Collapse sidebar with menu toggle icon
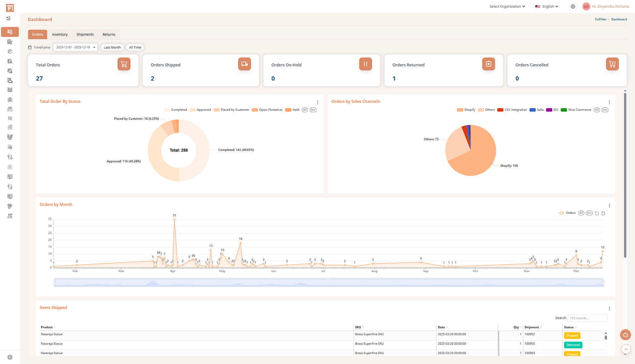The height and width of the screenshot is (364, 635). coord(9,18)
